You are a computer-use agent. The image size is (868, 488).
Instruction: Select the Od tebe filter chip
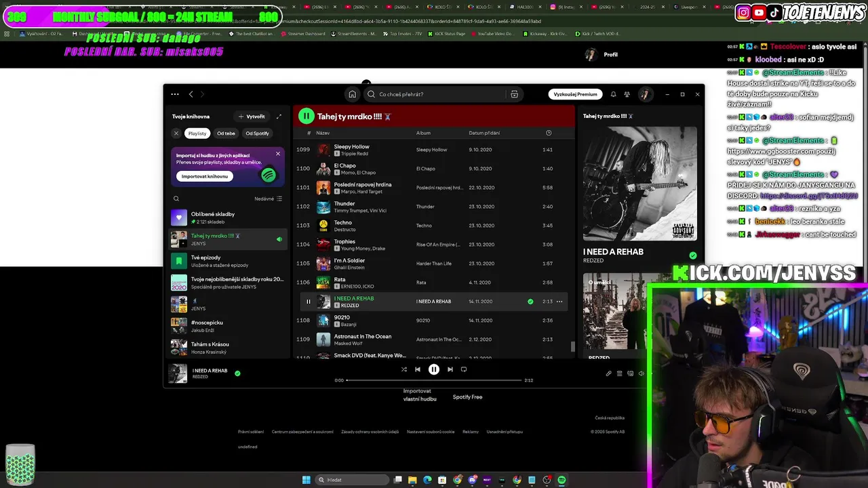tap(226, 134)
